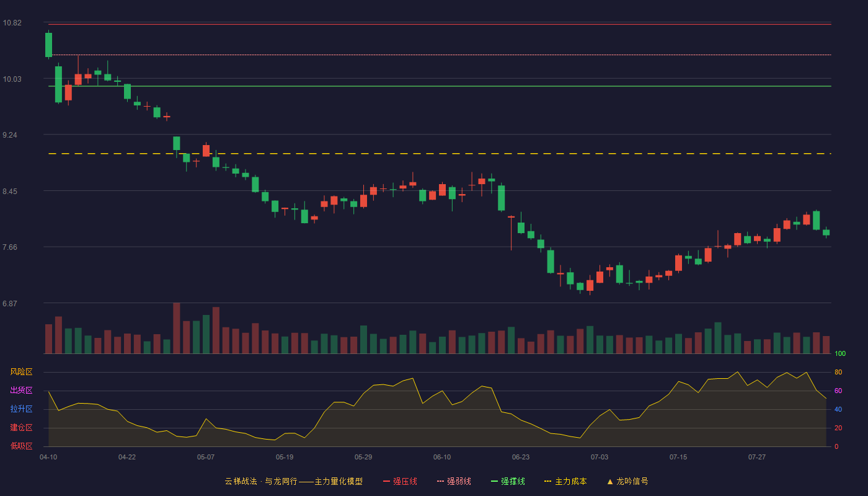Click the 07-27 date label
Screen dimensions: 868x496
[x=757, y=457]
